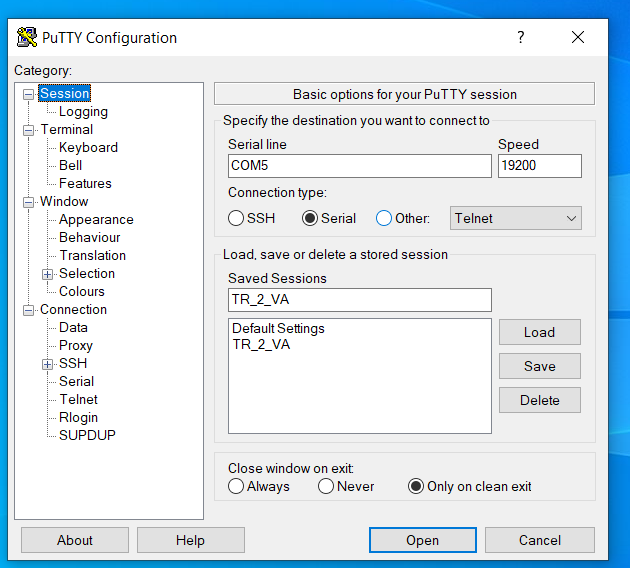Image resolution: width=630 pixels, height=568 pixels.
Task: Open the Rlogin category
Action: click(78, 417)
